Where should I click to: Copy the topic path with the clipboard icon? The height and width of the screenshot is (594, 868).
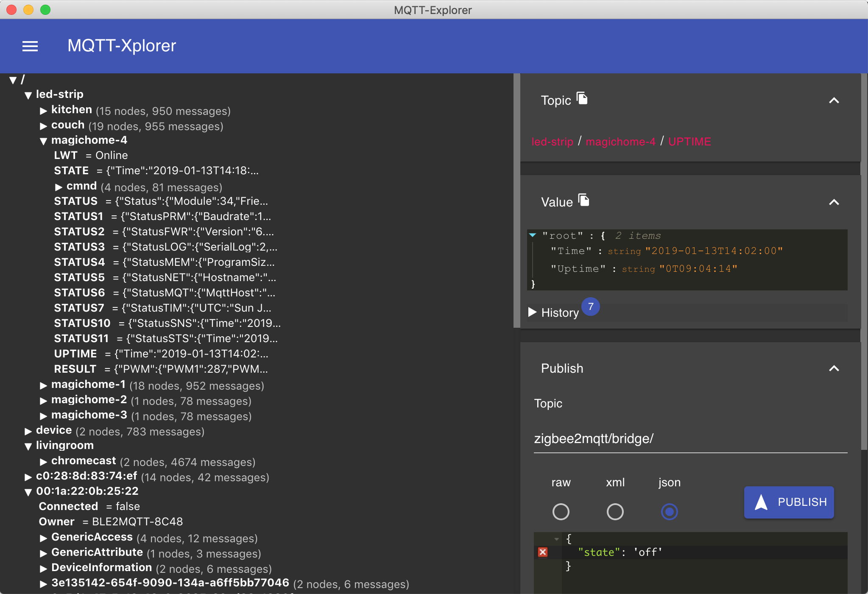coord(582,98)
